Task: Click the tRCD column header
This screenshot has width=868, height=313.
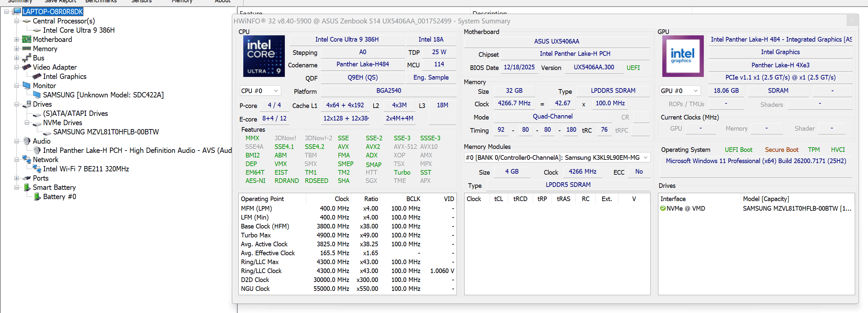Action: click(520, 199)
